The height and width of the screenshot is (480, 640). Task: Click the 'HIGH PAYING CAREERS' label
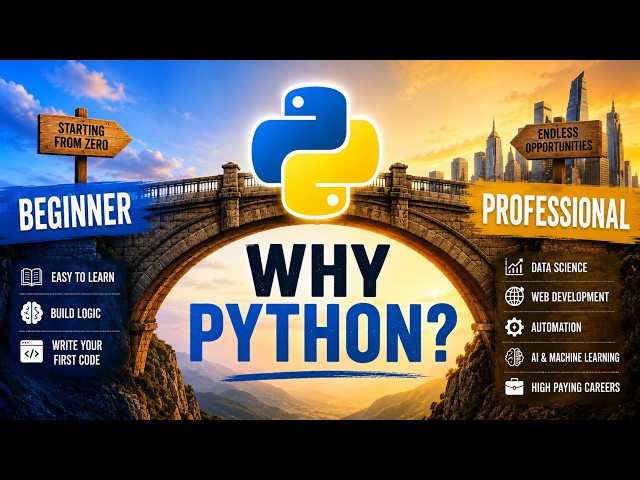coord(576,387)
